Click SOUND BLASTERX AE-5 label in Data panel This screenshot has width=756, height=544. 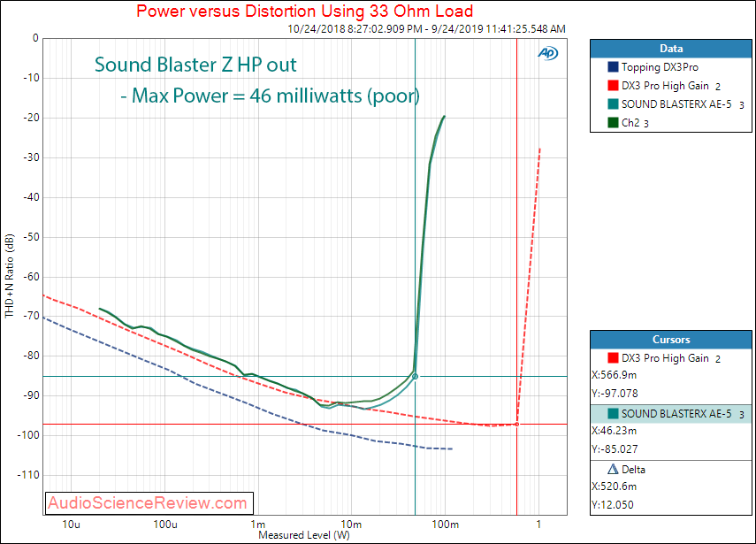676,104
